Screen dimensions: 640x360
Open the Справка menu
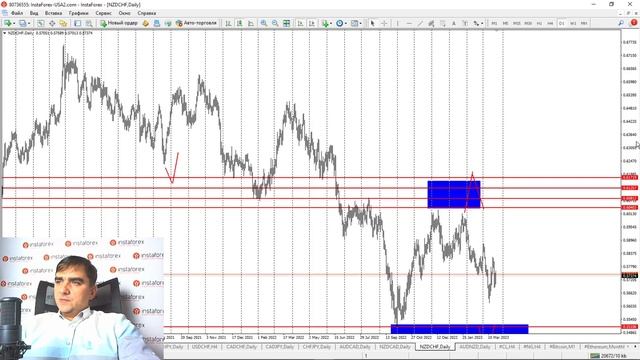[147, 13]
